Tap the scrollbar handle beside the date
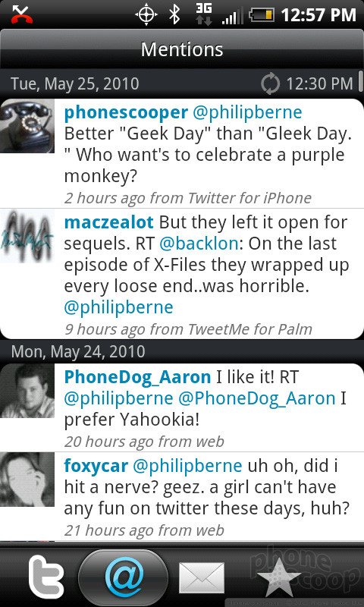This screenshot has height=607, width=364. pos(360,82)
